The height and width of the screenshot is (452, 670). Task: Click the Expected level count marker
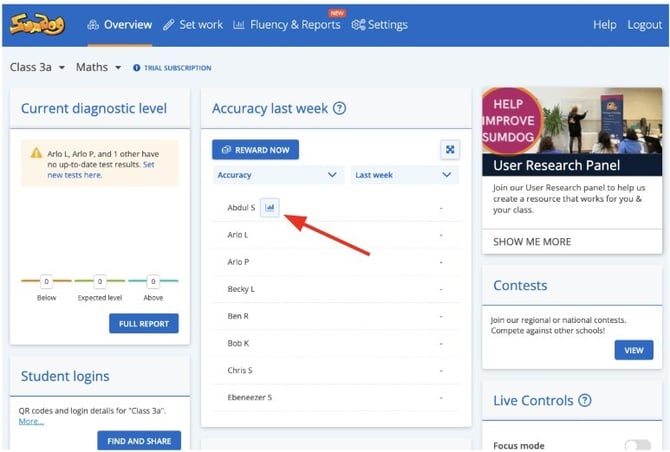[x=100, y=281]
